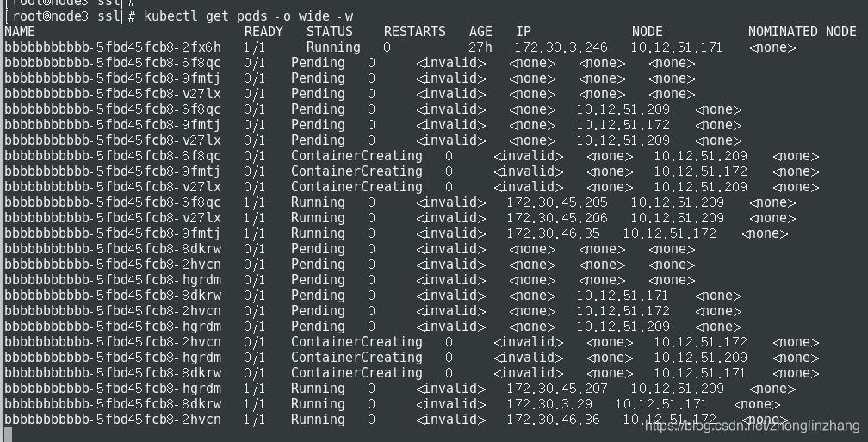Click node 10.12.51.171 in the 2fx6h row
Image resolution: width=868 pixels, height=442 pixels.
click(x=677, y=47)
